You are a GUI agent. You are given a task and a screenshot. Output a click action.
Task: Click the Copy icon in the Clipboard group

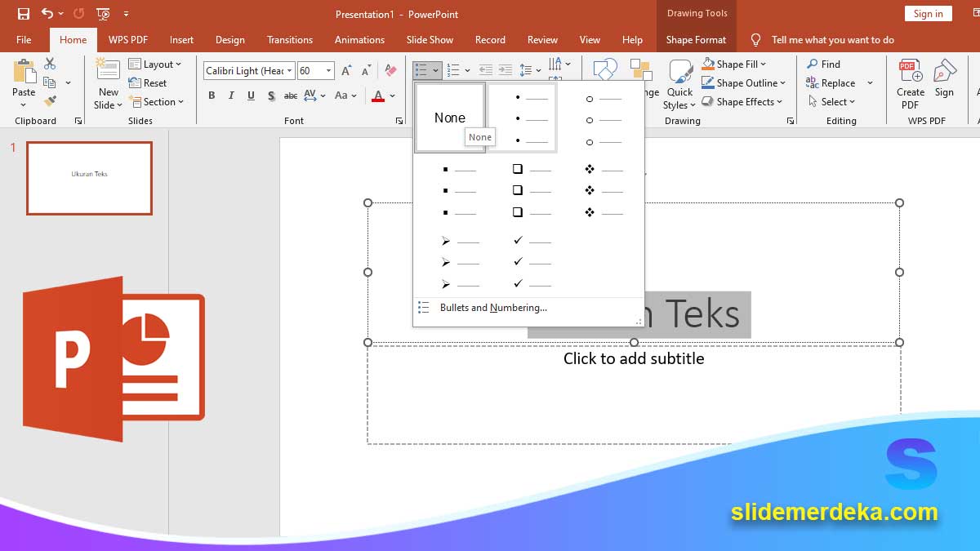[49, 82]
